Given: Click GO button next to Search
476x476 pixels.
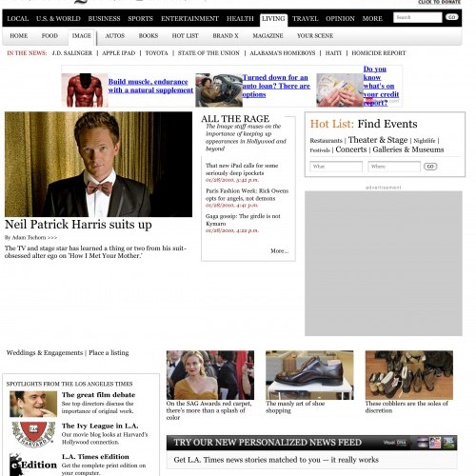Looking at the screenshot, I should tap(451, 17).
